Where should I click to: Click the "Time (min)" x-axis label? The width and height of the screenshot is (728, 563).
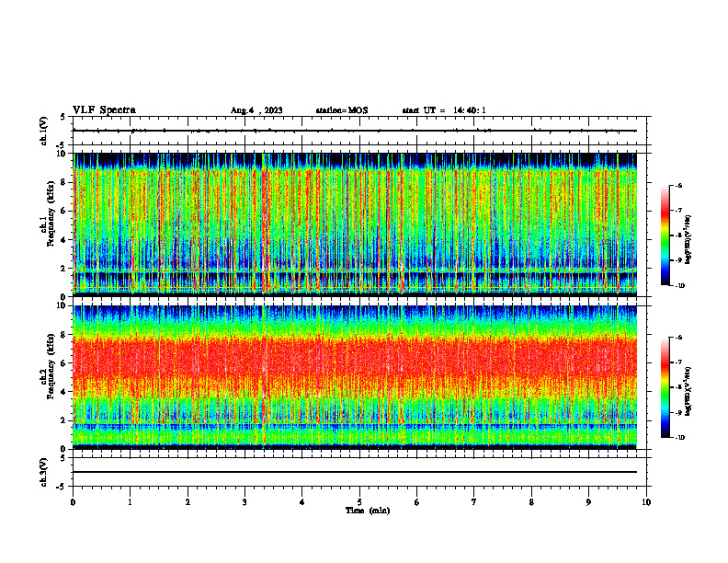(x=368, y=511)
